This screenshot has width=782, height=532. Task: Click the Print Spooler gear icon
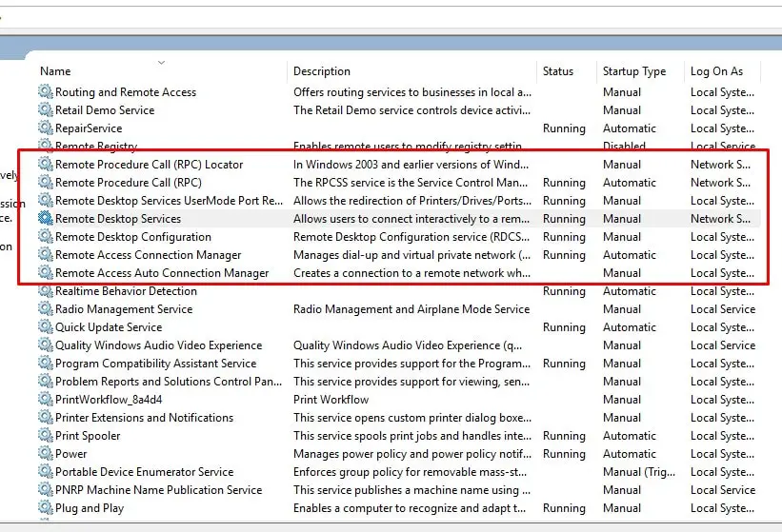click(46, 435)
